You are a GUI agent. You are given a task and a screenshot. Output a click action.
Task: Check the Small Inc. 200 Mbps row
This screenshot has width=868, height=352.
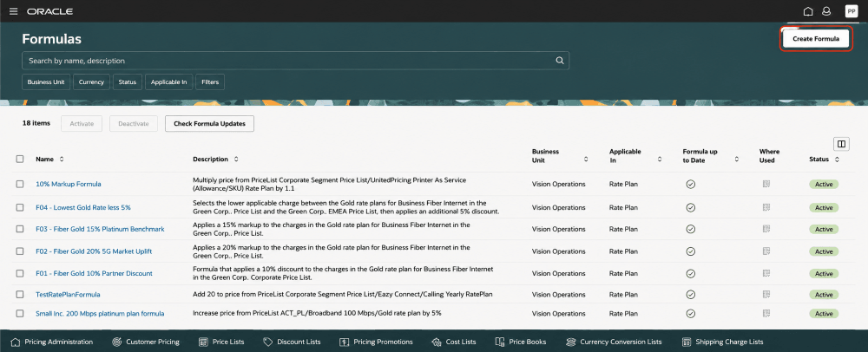coord(20,313)
